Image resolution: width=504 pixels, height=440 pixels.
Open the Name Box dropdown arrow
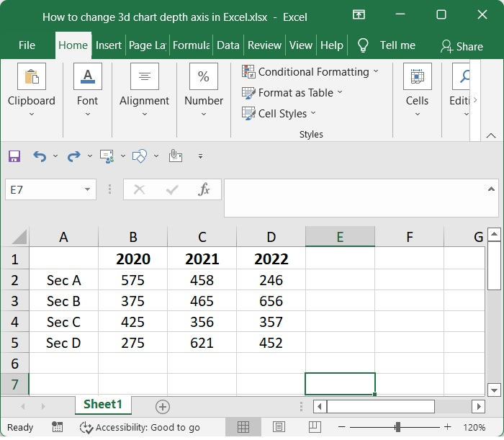(x=88, y=189)
